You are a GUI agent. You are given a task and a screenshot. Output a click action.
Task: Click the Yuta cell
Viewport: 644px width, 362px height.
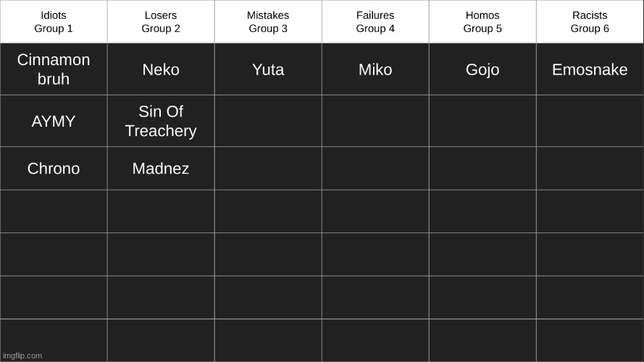[x=268, y=70]
